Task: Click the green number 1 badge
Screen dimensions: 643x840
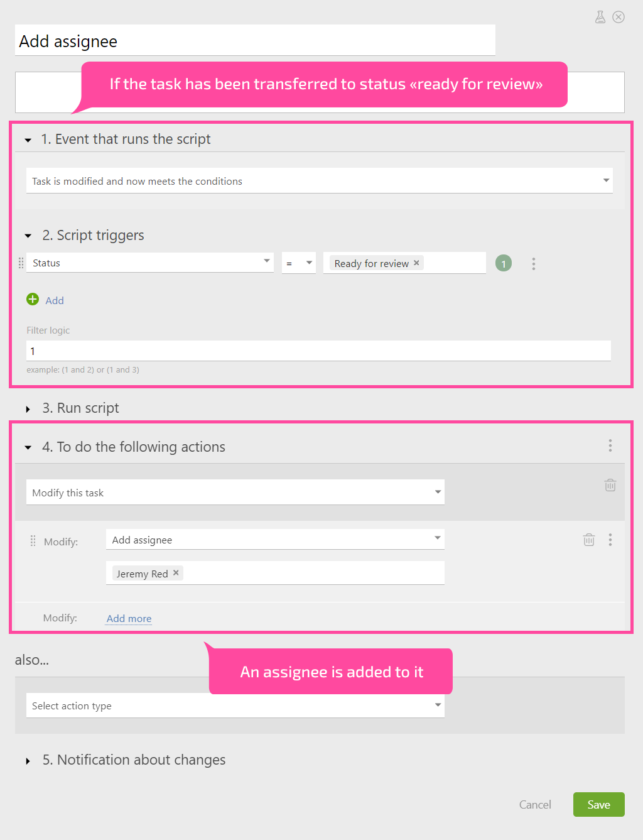Action: 504,263
